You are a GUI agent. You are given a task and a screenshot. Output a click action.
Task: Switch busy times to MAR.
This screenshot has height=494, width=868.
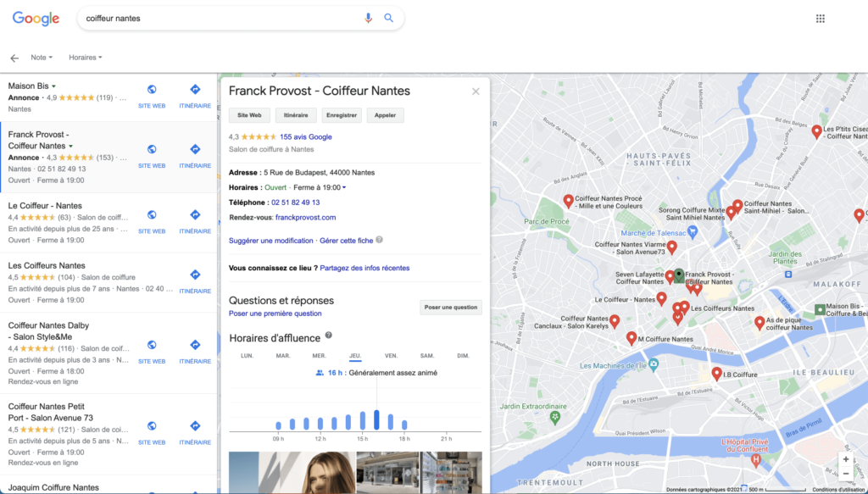(x=283, y=356)
